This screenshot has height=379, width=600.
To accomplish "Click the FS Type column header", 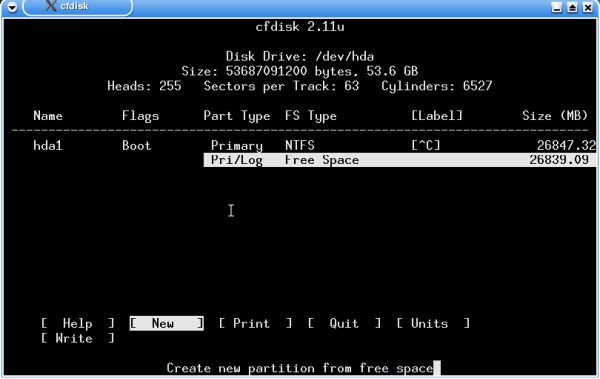I will click(x=311, y=116).
